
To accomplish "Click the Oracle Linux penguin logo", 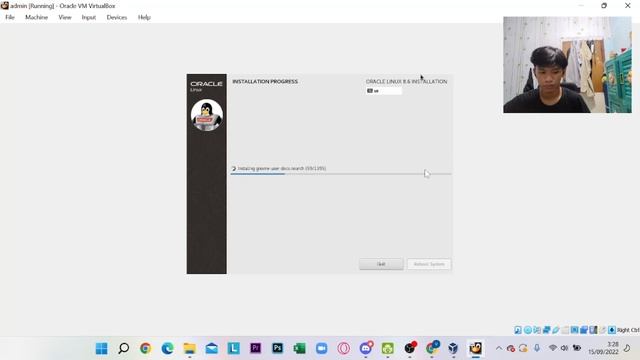I will [207, 115].
